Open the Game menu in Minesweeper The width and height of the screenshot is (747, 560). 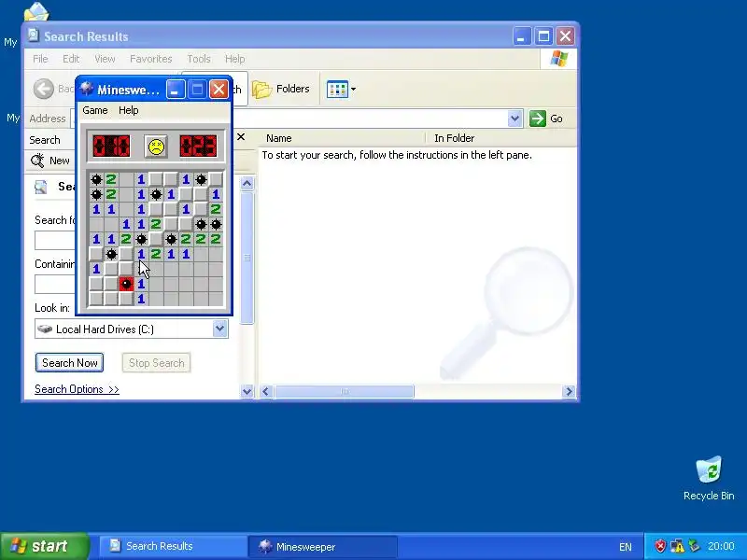pyautogui.click(x=95, y=110)
